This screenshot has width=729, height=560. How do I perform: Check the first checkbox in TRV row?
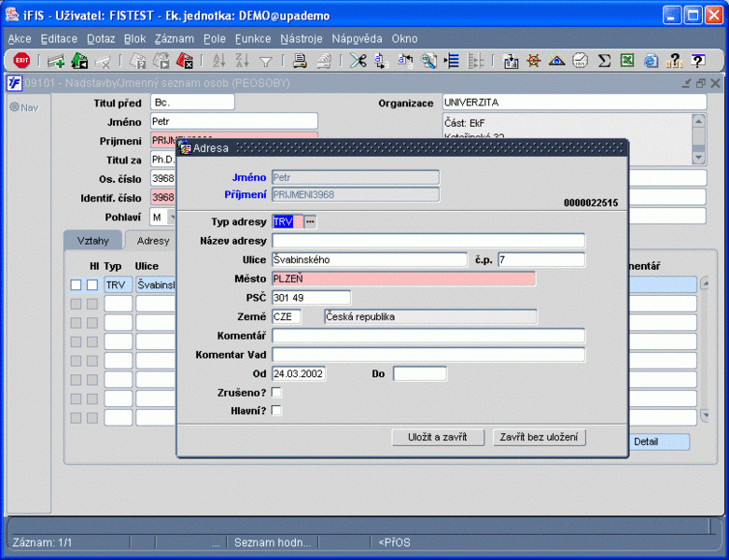pyautogui.click(x=76, y=285)
